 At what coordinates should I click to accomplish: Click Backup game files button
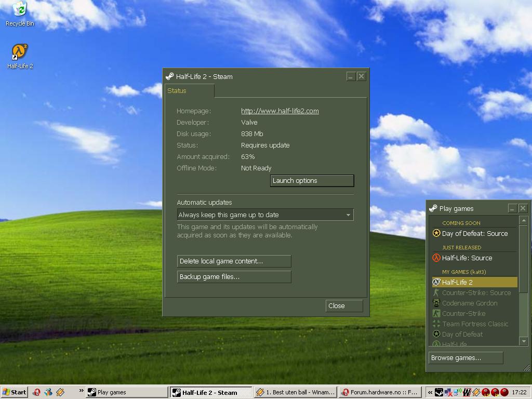(234, 277)
